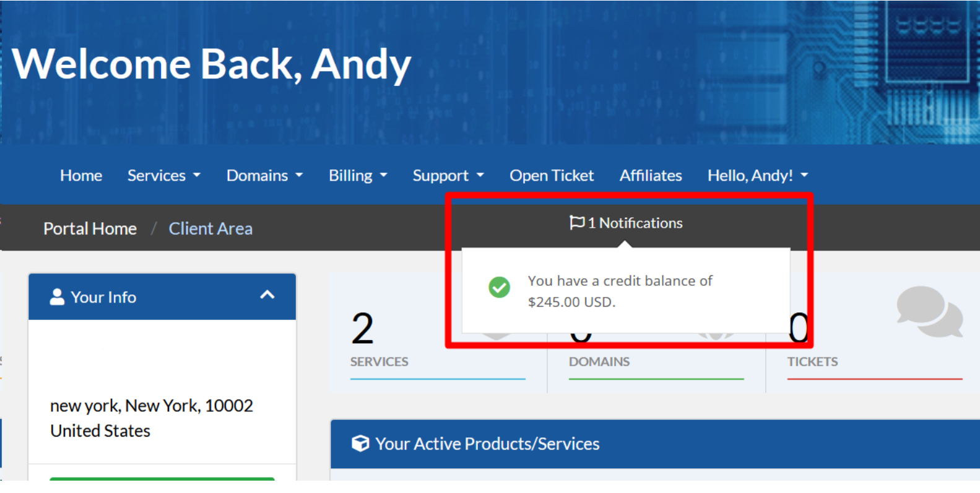
Task: Open the Services dropdown menu
Action: 163,176
